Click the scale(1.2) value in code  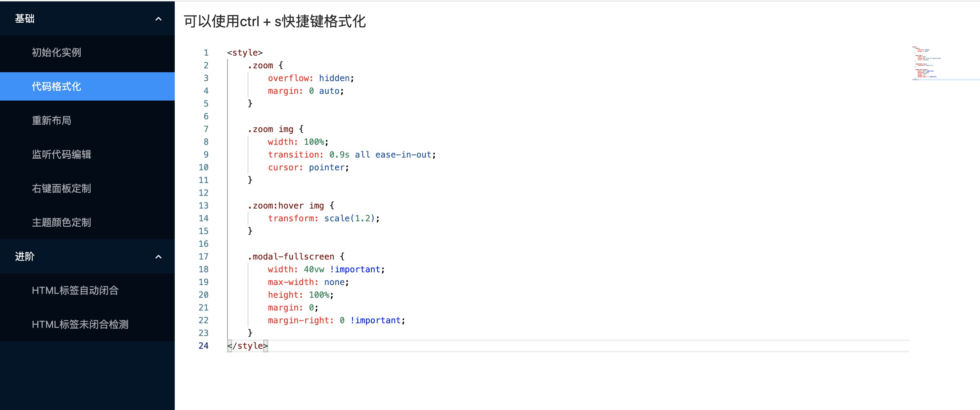(x=349, y=218)
